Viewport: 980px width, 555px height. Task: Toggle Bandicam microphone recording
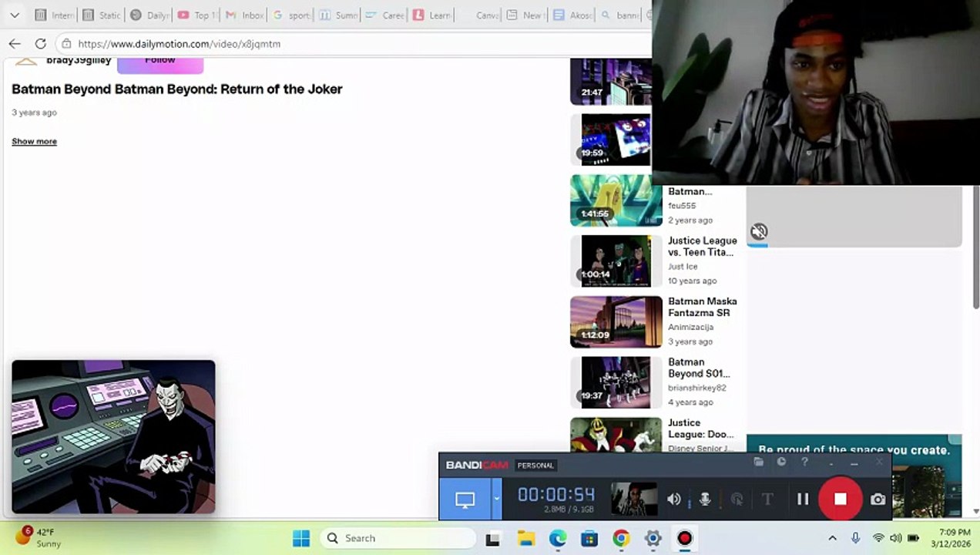pos(704,499)
